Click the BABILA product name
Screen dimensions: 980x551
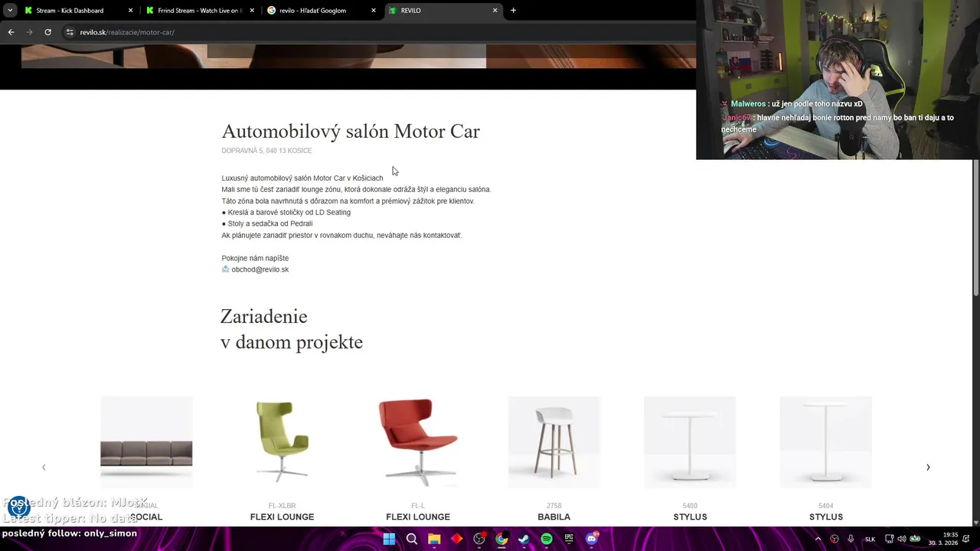(554, 517)
